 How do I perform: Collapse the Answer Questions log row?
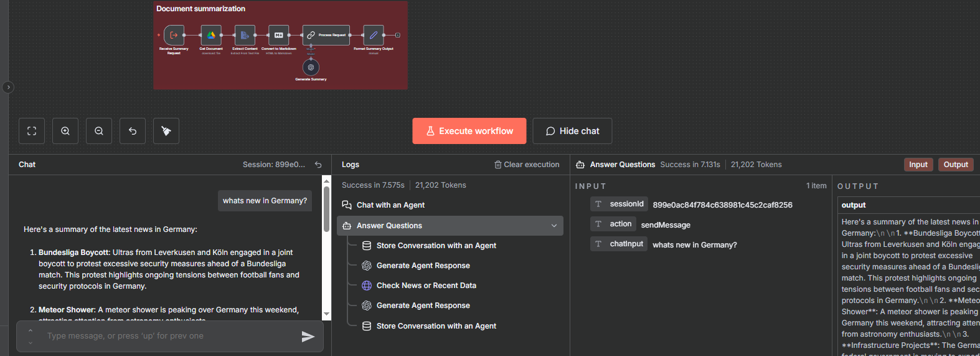coord(554,226)
